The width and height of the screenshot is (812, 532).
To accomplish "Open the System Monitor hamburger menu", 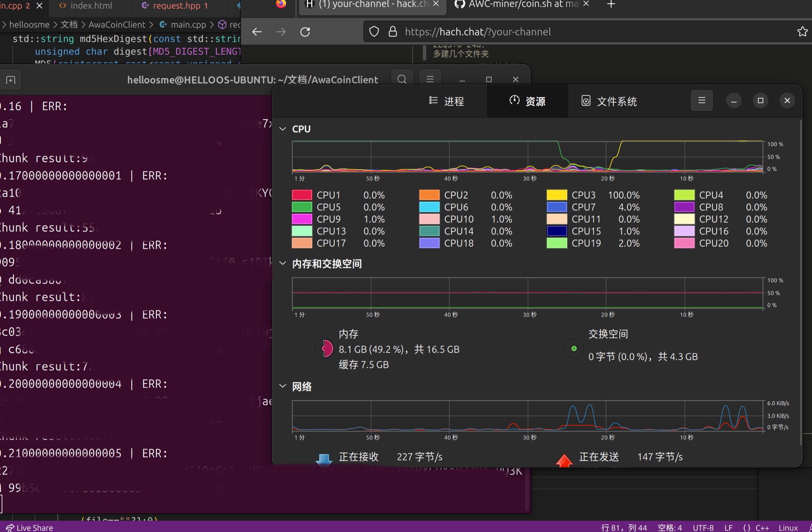I will [701, 100].
